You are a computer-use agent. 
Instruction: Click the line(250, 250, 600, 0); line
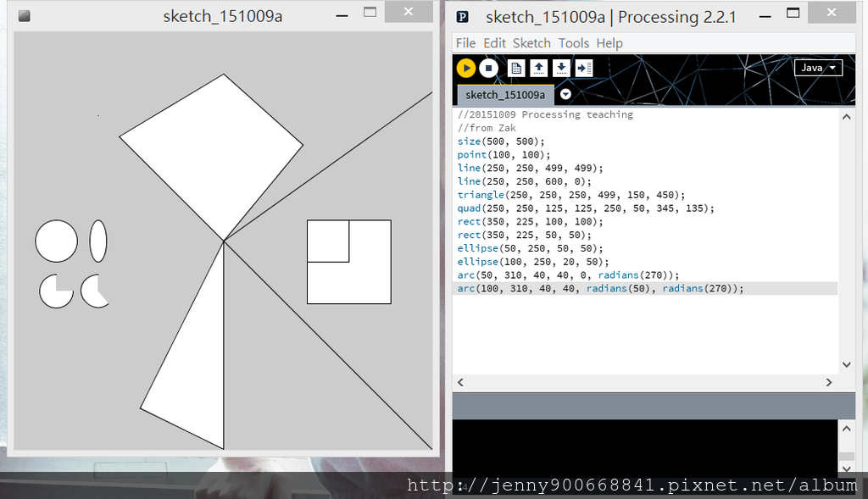[524, 181]
